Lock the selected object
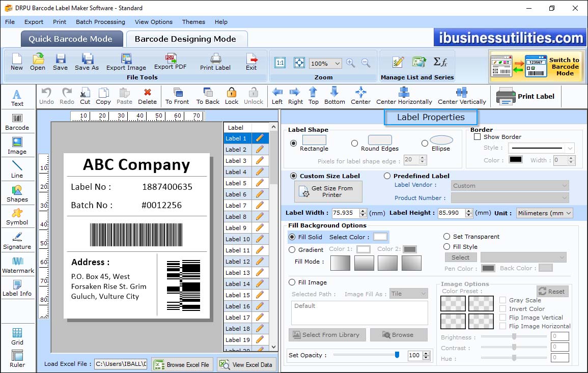The height and width of the screenshot is (373, 588). [x=232, y=96]
